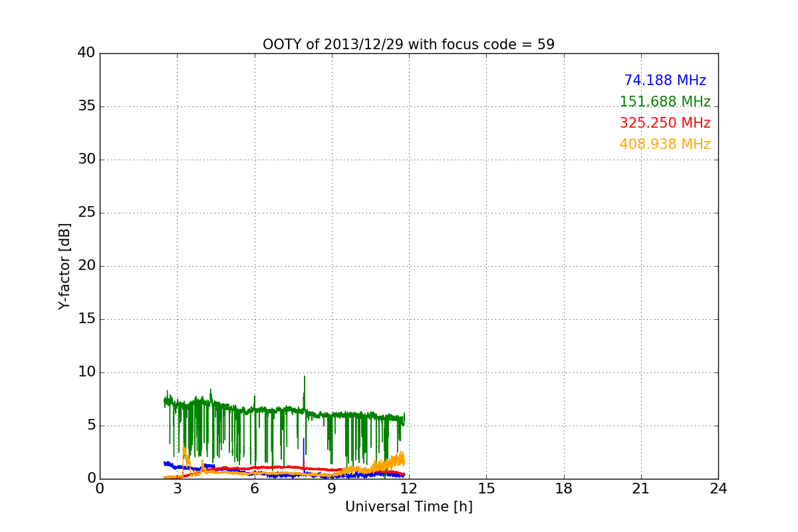Click the x-axis tick label 9
The height and width of the screenshot is (532, 798).
tap(332, 489)
